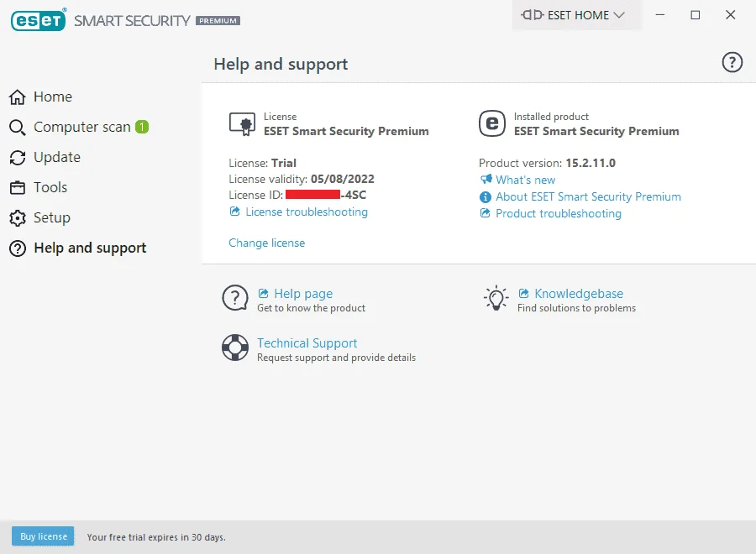Screen dimensions: 756x554
Task: Click the PREMIUM badge in title
Action: point(218,21)
